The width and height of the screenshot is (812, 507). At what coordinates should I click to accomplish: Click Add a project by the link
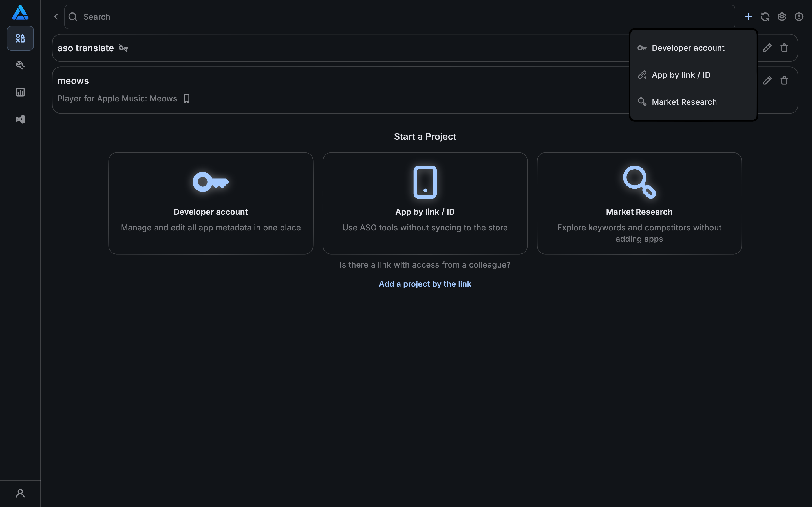(425, 284)
